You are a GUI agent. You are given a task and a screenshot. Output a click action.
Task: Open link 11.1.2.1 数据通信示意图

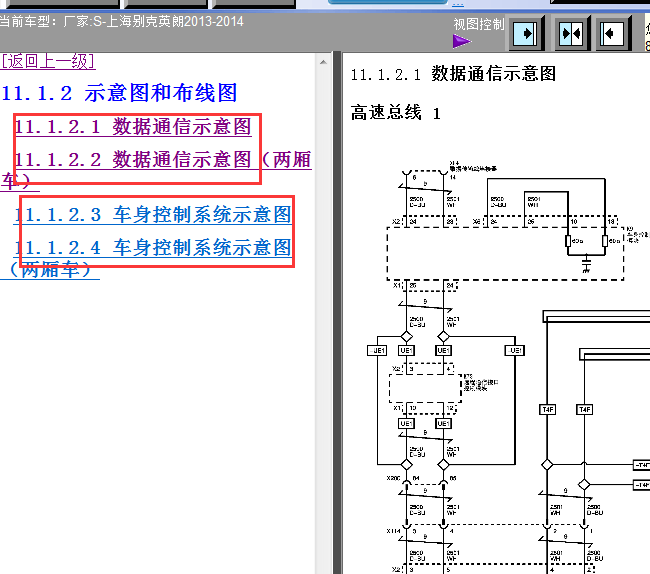click(x=133, y=126)
